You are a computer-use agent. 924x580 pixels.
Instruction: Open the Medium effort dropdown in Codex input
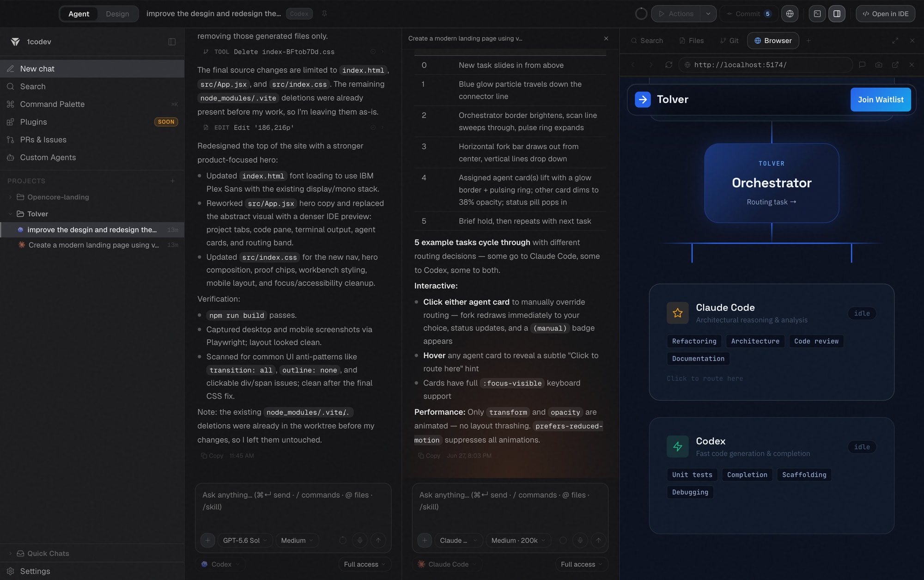pyautogui.click(x=297, y=540)
